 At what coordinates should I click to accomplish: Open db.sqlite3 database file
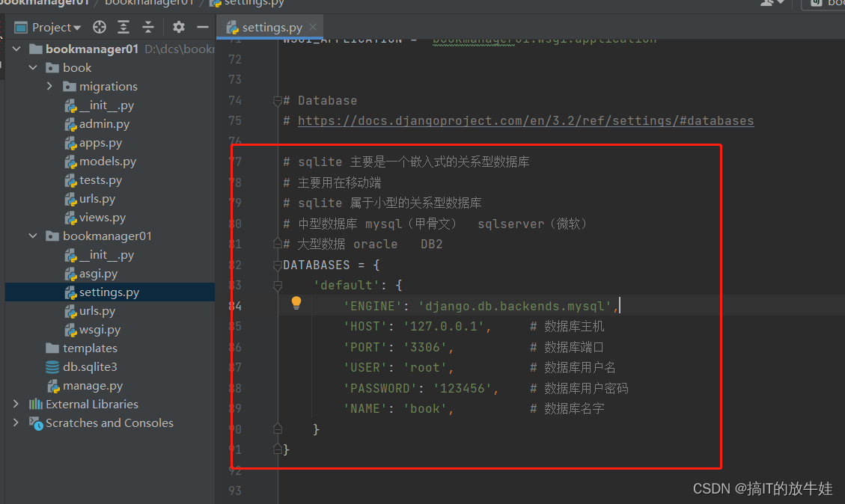(90, 366)
